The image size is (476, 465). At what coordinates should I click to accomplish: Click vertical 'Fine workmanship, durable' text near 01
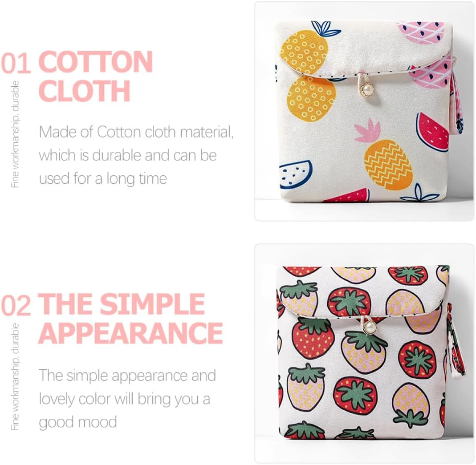coord(15,134)
